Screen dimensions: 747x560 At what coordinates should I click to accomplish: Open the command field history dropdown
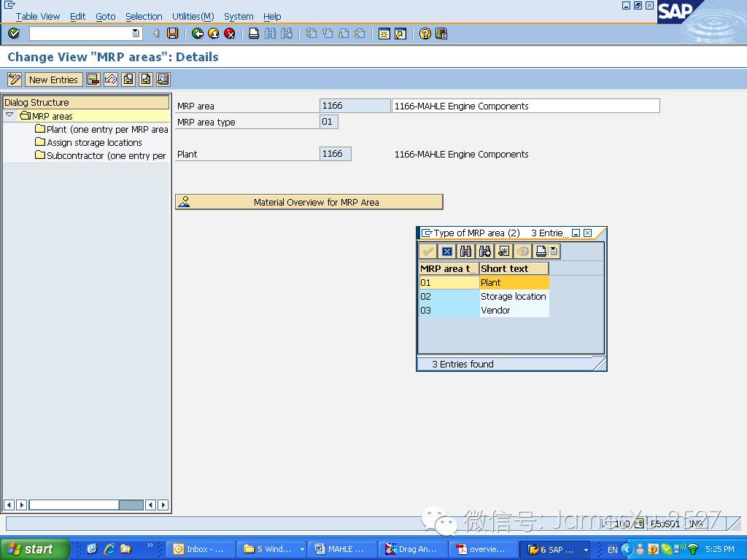[136, 34]
